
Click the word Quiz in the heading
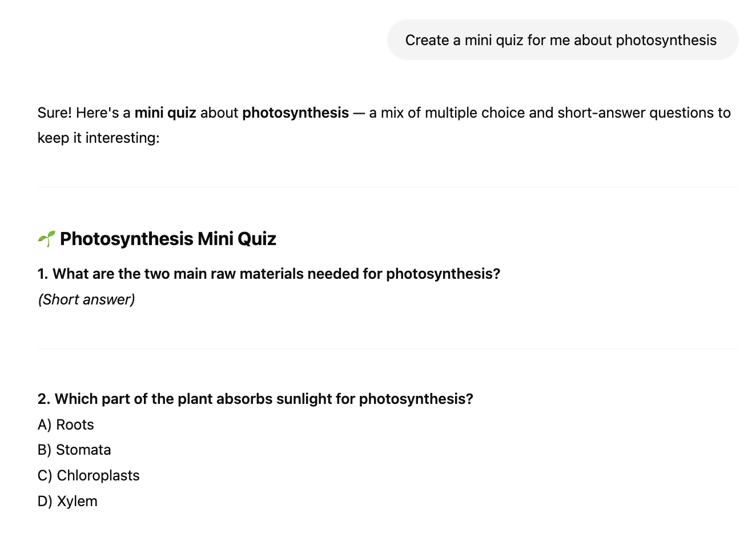(257, 239)
